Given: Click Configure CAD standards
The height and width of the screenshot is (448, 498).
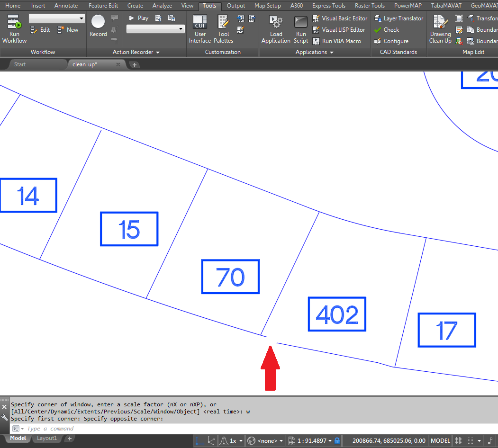Looking at the screenshot, I should click(391, 41).
